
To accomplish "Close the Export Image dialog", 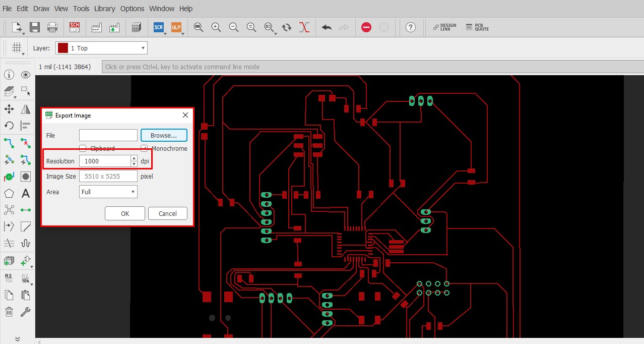I will point(185,115).
